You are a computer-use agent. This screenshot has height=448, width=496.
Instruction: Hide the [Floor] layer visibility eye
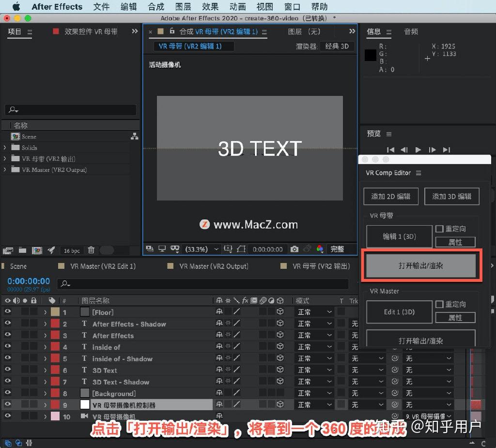(x=7, y=312)
